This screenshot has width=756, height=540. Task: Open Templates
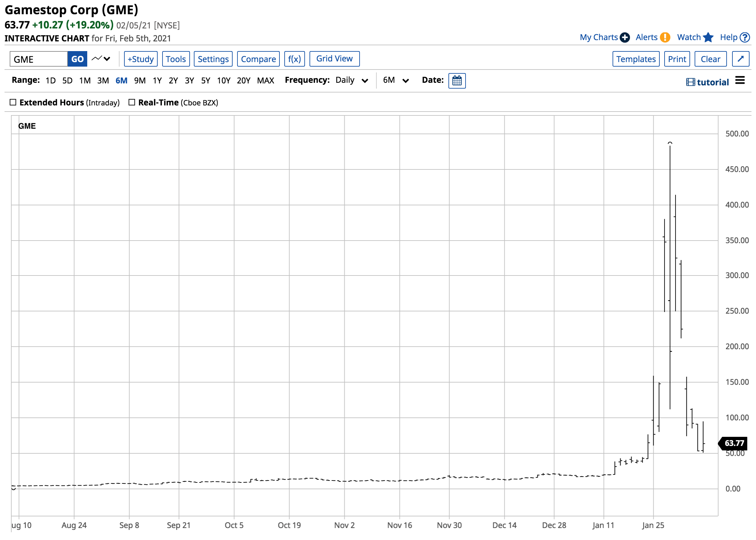[636, 59]
